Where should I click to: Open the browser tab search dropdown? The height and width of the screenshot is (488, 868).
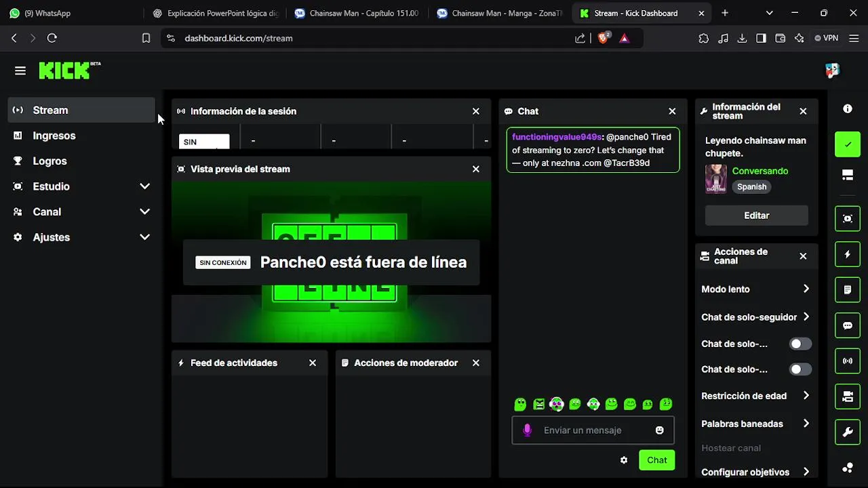pyautogui.click(x=769, y=13)
